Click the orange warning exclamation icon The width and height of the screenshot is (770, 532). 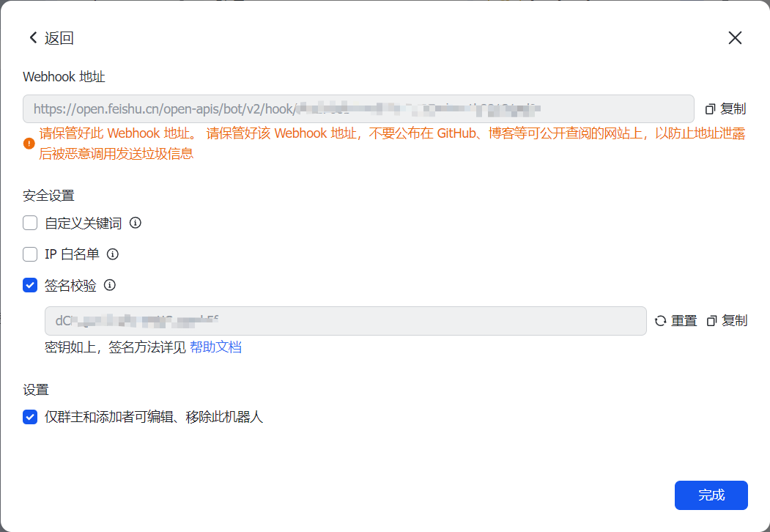point(29,144)
